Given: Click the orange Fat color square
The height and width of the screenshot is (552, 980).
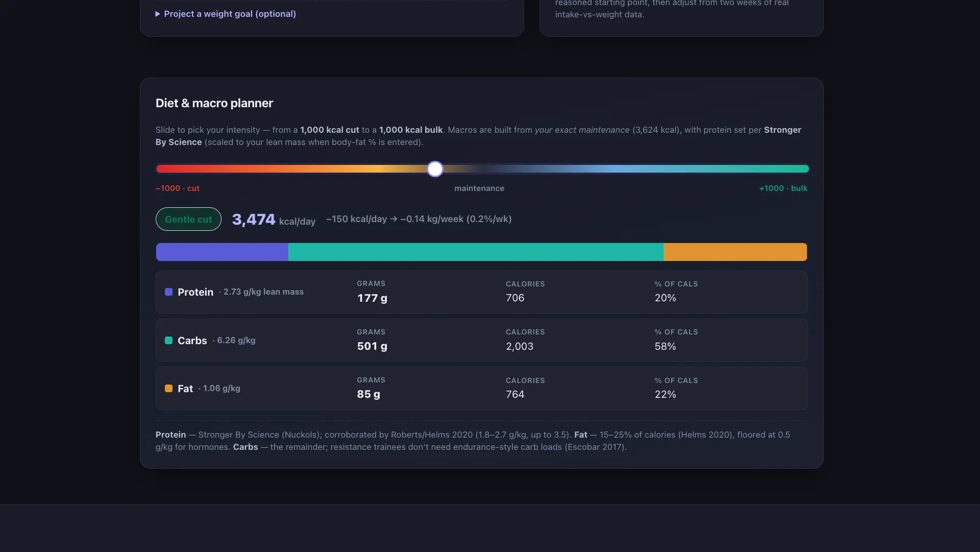Looking at the screenshot, I should (168, 389).
